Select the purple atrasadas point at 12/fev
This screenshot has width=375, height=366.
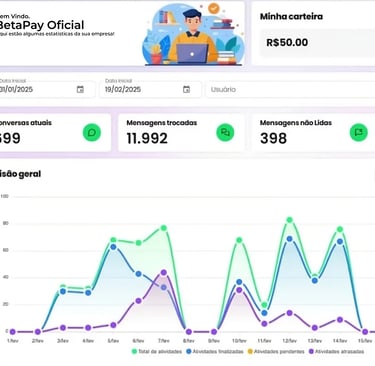290,313
